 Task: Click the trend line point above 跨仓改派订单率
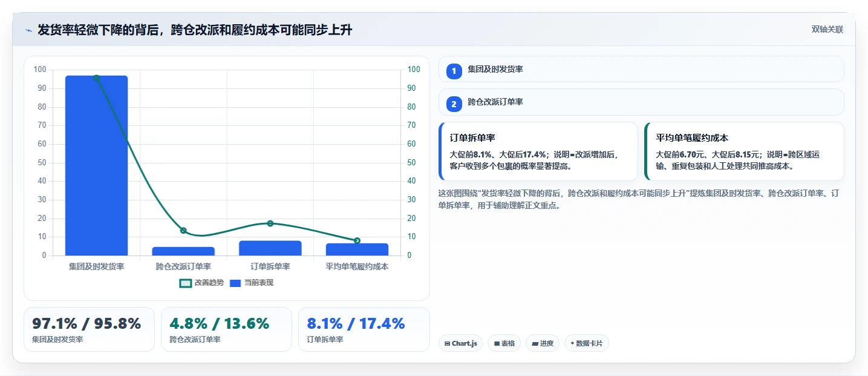click(x=183, y=231)
